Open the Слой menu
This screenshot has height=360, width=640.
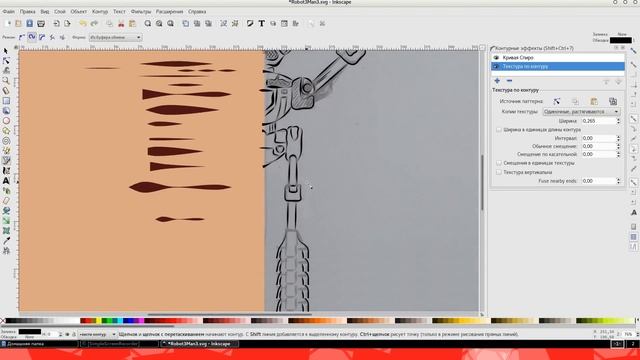tap(60, 12)
